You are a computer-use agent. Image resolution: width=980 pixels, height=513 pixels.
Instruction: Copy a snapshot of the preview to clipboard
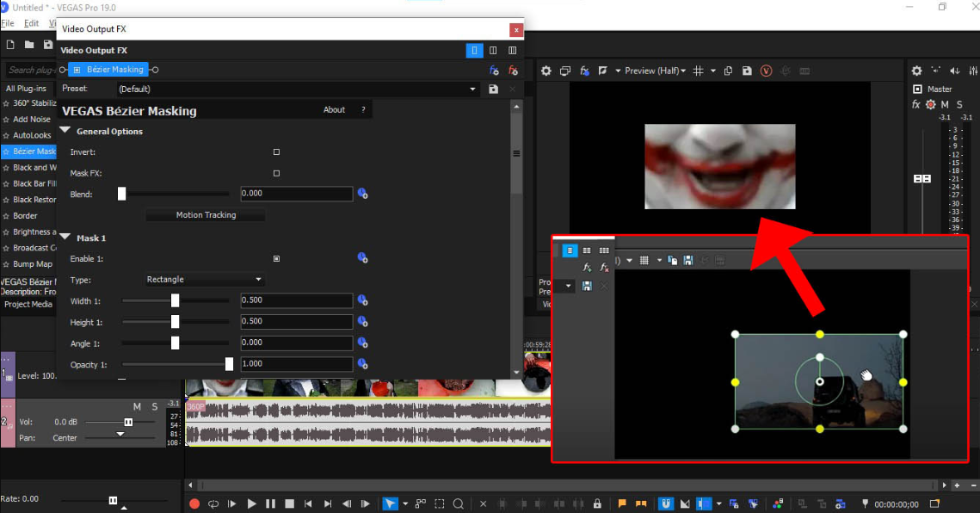pyautogui.click(x=727, y=71)
